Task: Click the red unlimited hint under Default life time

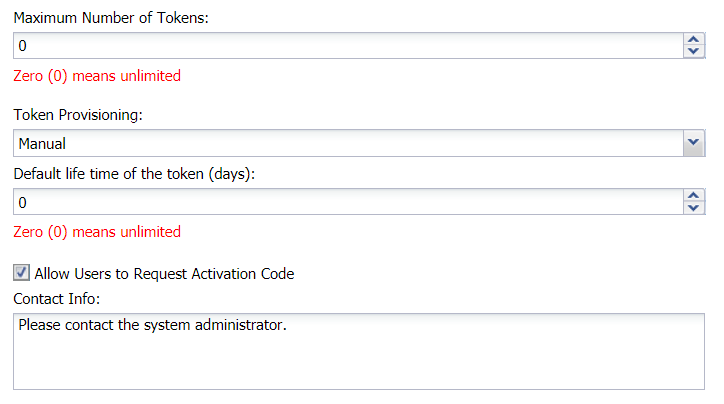Action: pos(97,232)
